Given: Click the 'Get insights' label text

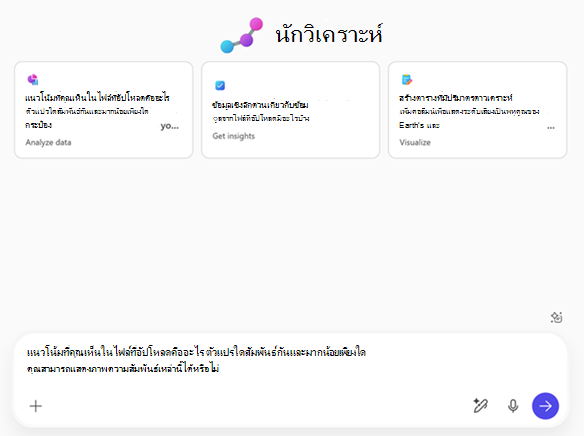Looking at the screenshot, I should tap(234, 136).
